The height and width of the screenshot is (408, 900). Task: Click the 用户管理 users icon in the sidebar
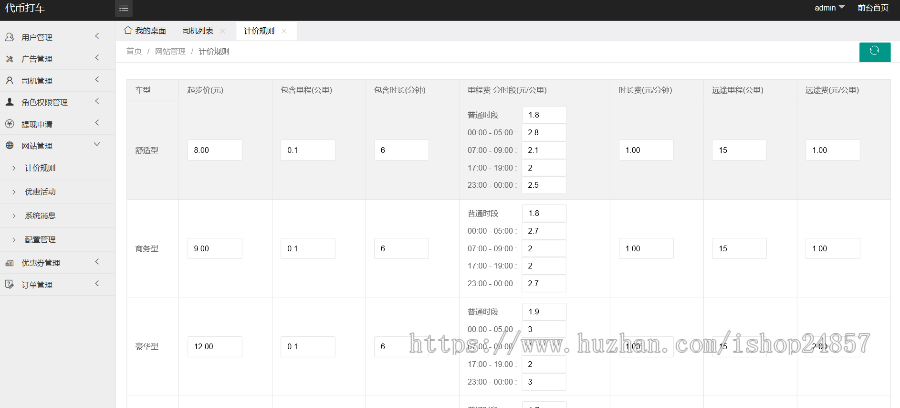[x=9, y=37]
